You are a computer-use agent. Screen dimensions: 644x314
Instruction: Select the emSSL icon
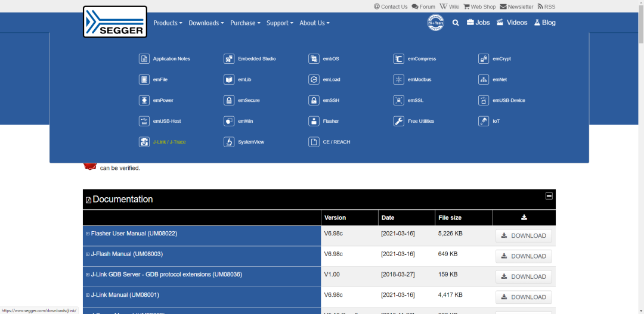click(398, 100)
